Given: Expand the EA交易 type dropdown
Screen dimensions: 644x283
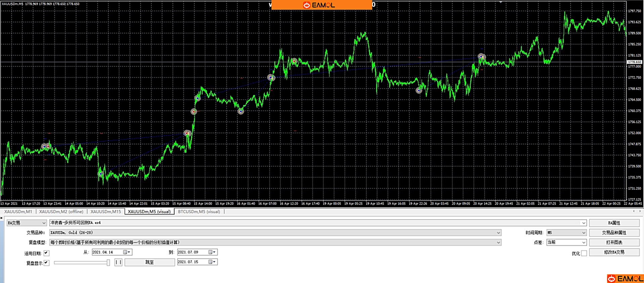Looking at the screenshot, I should pyautogui.click(x=27, y=223).
